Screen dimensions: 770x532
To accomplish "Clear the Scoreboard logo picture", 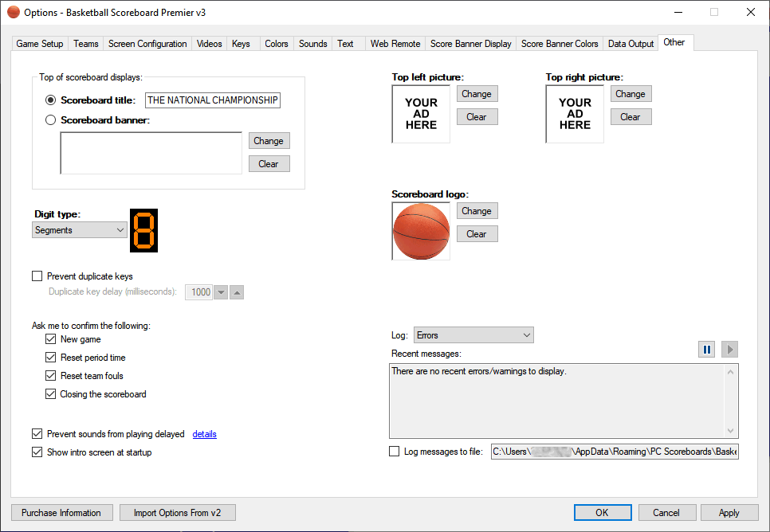I will (477, 234).
